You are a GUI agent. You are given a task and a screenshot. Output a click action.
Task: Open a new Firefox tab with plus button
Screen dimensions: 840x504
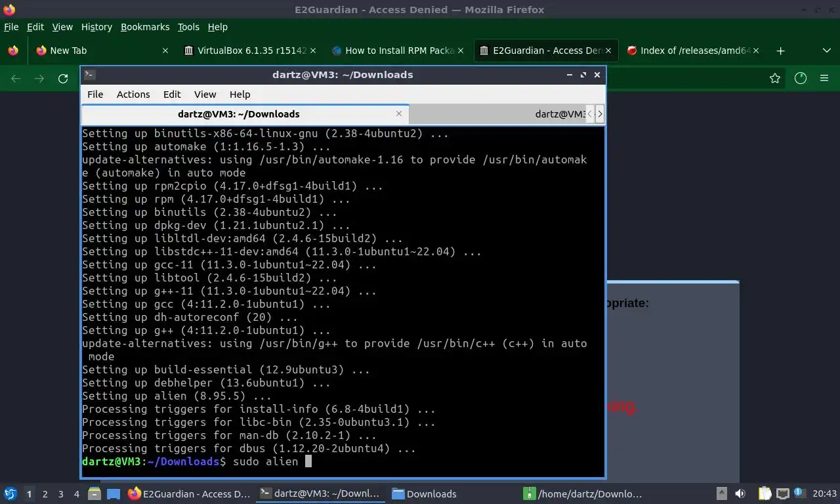click(780, 51)
